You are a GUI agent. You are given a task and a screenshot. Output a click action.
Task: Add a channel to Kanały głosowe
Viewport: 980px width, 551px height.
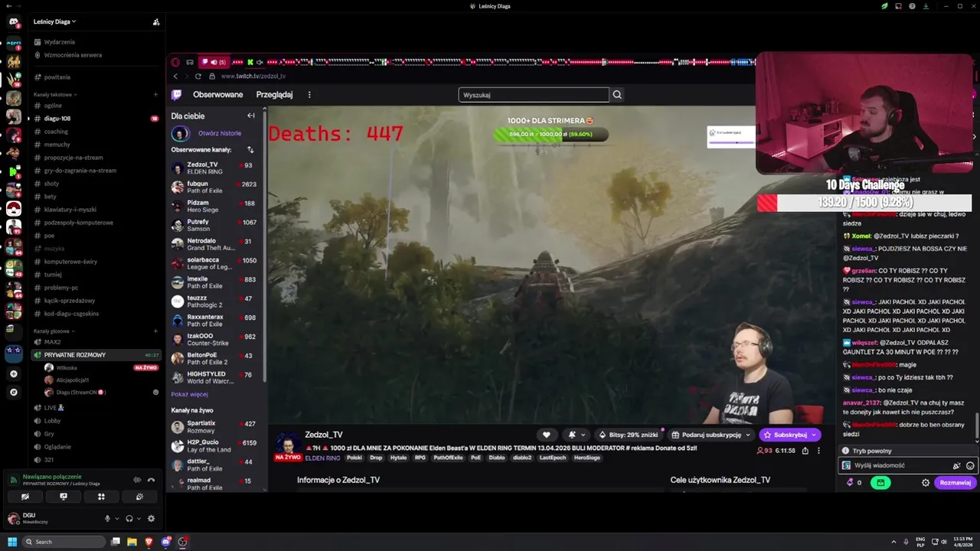click(x=155, y=331)
